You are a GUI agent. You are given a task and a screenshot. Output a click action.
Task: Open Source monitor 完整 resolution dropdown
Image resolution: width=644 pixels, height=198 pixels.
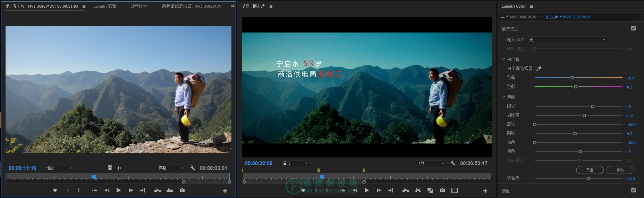coord(171,168)
